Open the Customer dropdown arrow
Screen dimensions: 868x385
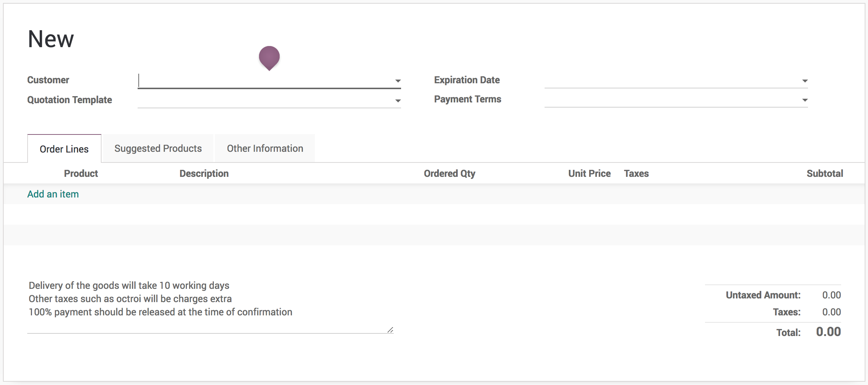click(398, 81)
